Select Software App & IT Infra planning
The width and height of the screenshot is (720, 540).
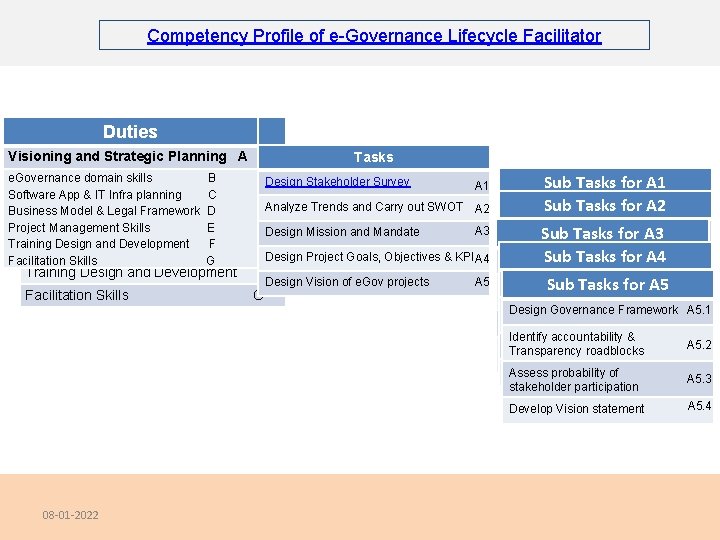tap(112, 195)
